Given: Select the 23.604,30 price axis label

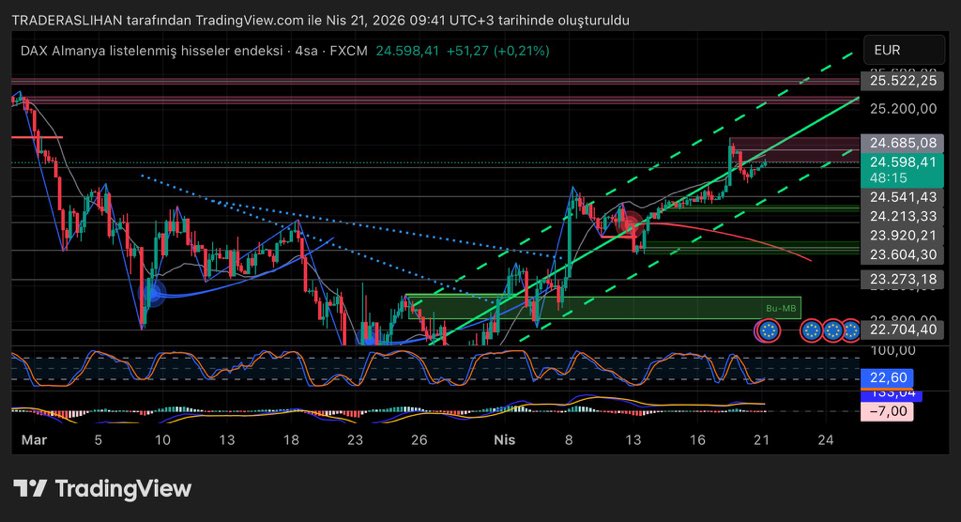Looking at the screenshot, I should [902, 254].
